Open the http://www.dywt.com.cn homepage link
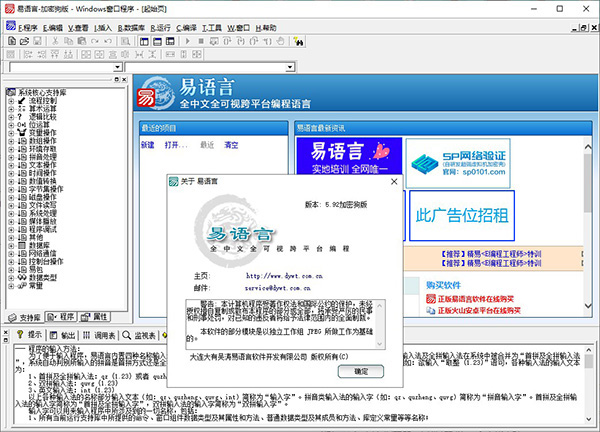 click(x=284, y=276)
